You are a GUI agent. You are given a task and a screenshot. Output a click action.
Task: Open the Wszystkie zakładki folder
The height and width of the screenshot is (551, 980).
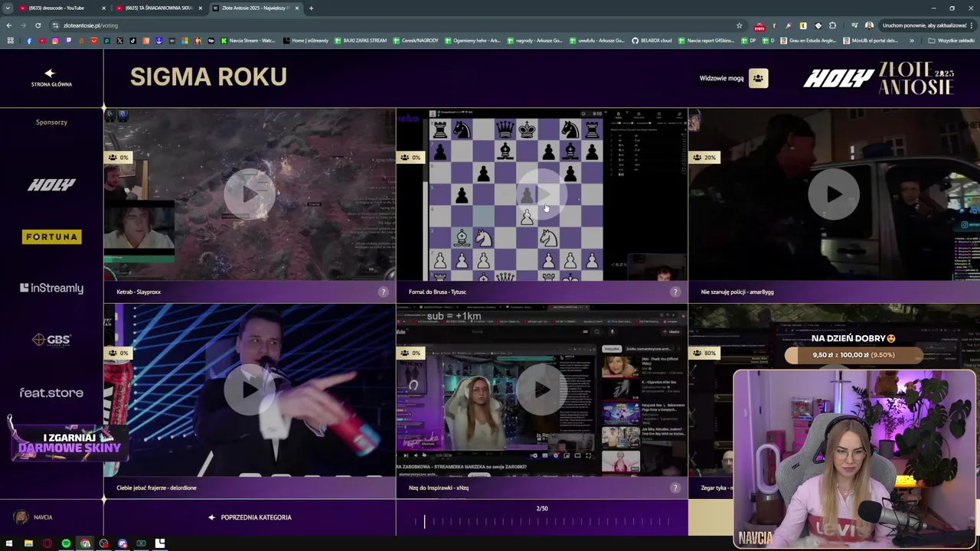point(952,41)
